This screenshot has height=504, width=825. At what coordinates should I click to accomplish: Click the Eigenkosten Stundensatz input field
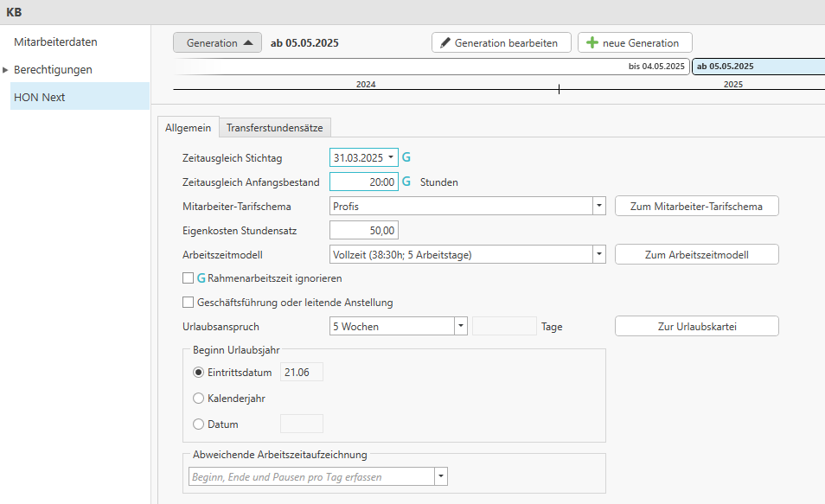(x=364, y=231)
